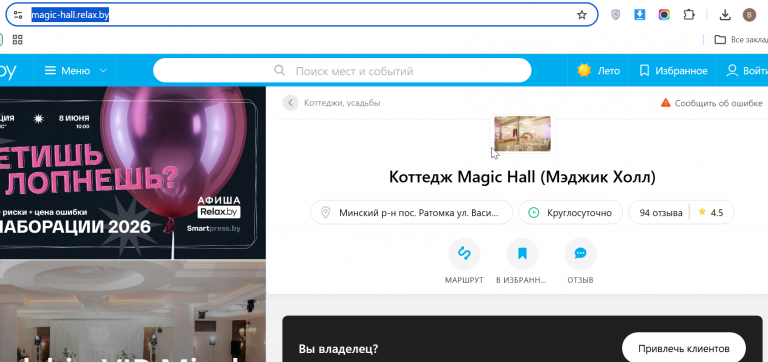Screen dimensions: 768x362
Task: Open the apps grid in bookmarks bar
Action: [x=18, y=40]
